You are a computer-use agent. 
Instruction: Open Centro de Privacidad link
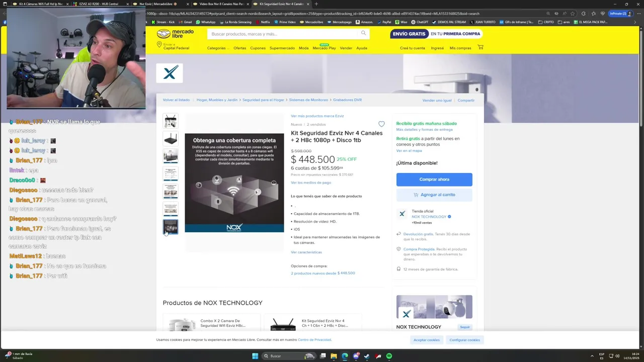tap(314, 340)
